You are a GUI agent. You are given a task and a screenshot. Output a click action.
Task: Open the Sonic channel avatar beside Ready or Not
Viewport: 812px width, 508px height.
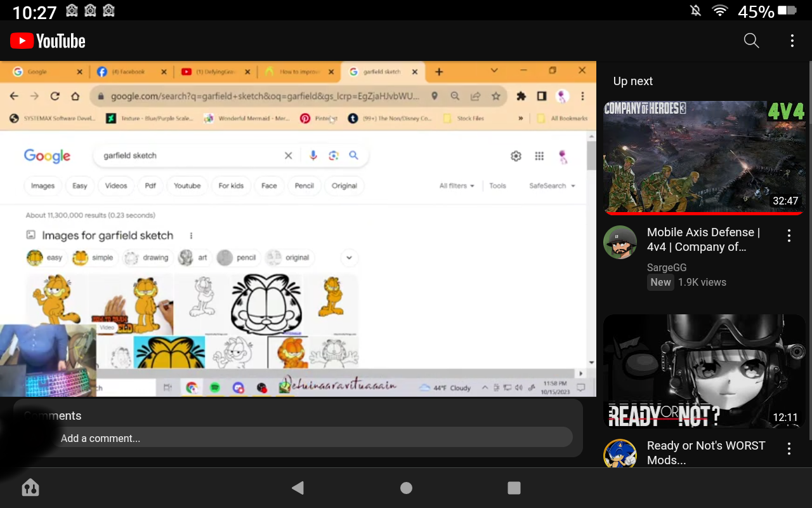click(620, 453)
